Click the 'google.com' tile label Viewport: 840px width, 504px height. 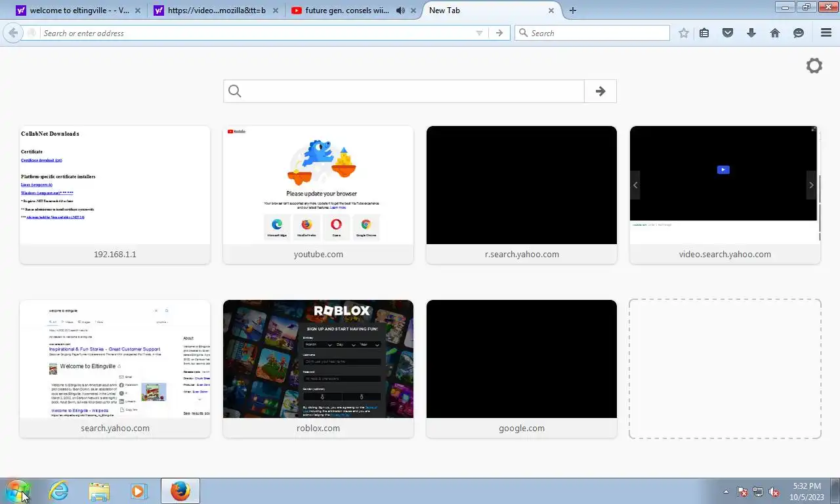tap(522, 429)
